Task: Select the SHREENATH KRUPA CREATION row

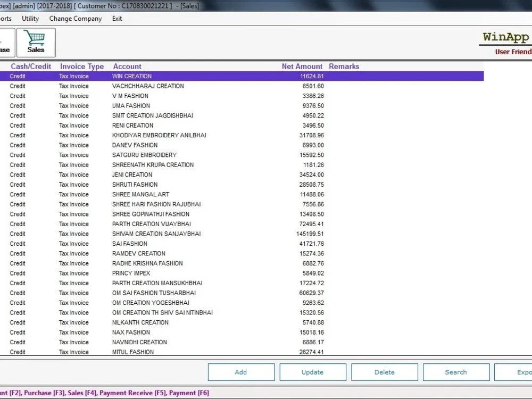Action: tap(242, 165)
